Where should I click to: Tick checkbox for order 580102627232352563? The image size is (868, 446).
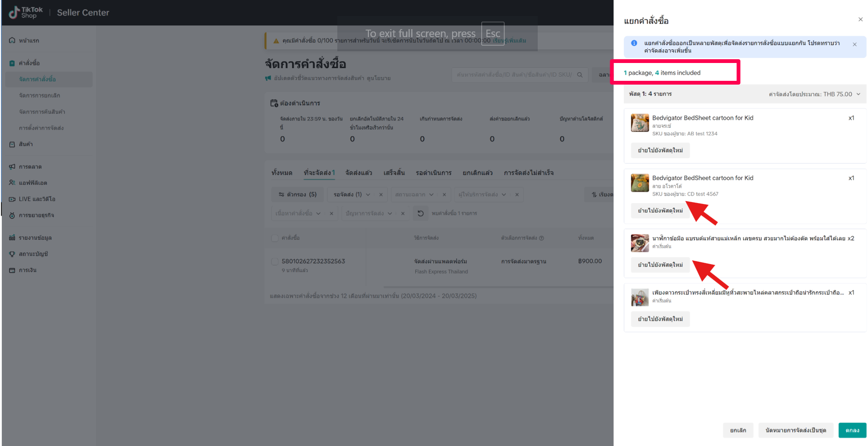coord(275,261)
